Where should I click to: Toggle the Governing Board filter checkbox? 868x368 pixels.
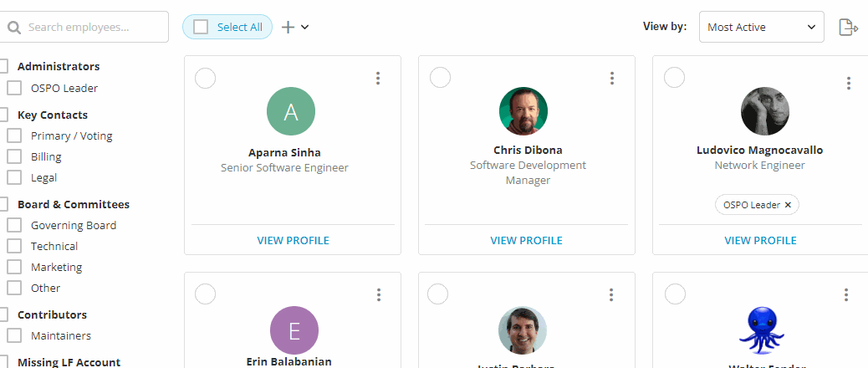pos(14,225)
